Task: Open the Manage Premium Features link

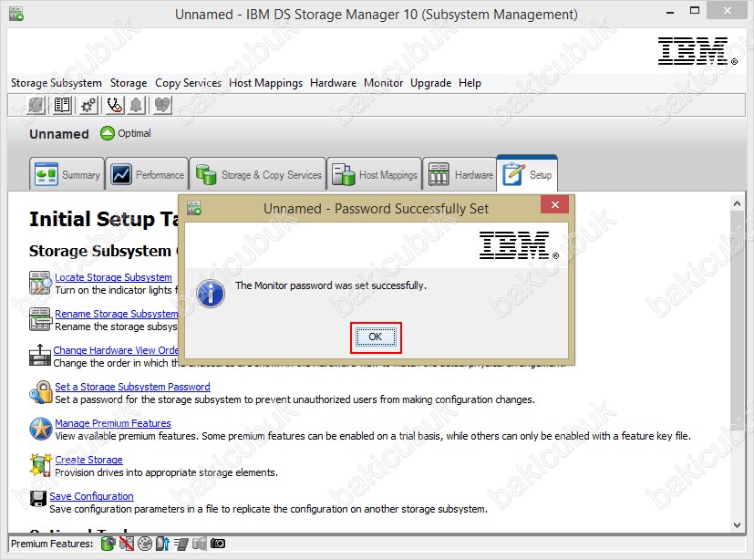Action: 113,423
